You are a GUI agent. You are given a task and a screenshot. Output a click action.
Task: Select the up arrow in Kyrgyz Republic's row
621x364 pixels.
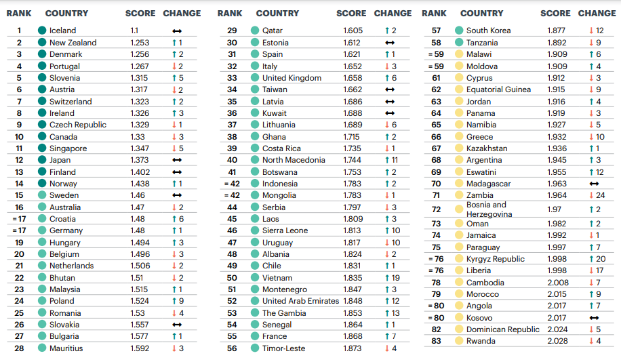[x=591, y=259]
